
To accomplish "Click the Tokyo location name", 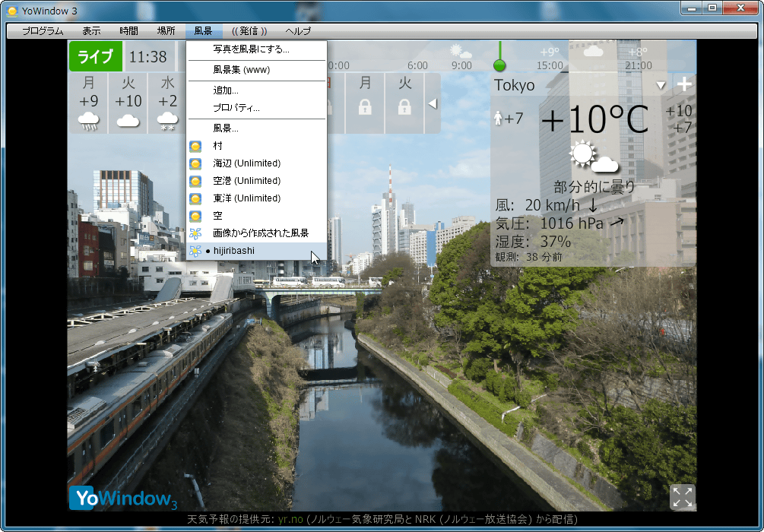I will tap(515, 85).
